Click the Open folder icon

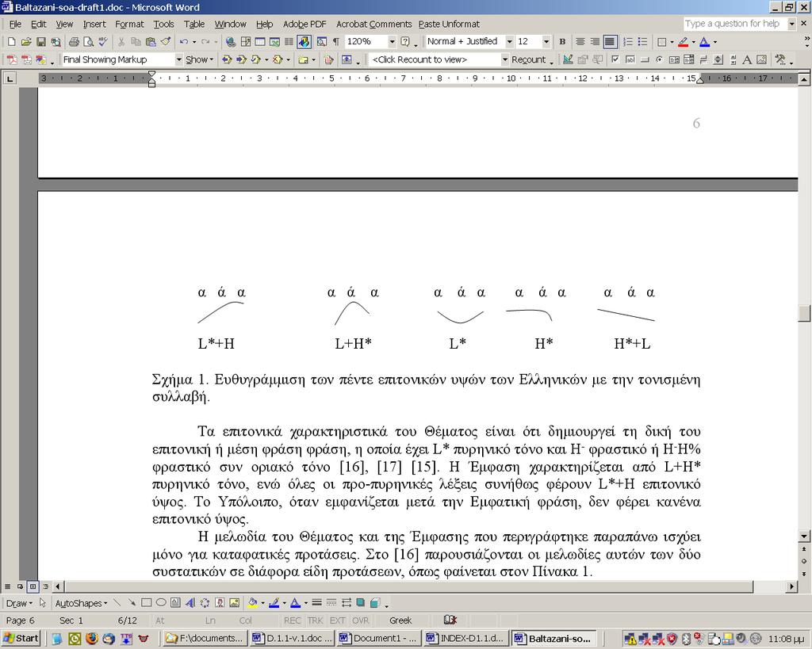click(26, 42)
